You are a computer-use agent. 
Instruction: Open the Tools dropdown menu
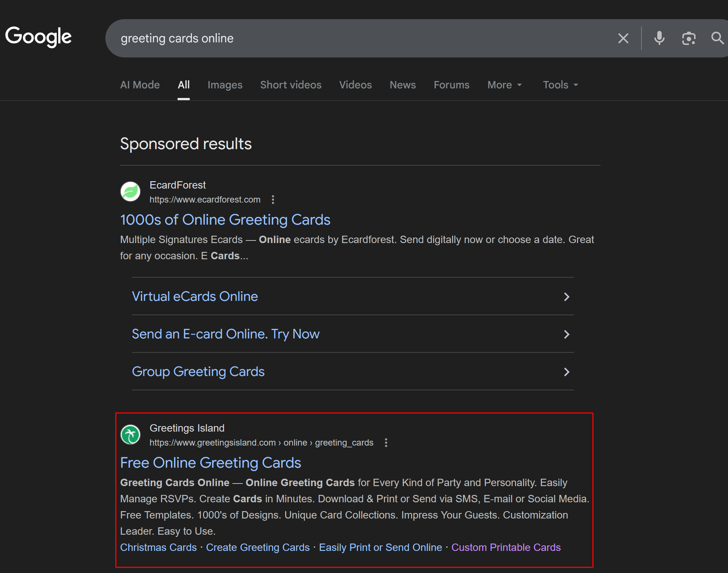point(560,85)
